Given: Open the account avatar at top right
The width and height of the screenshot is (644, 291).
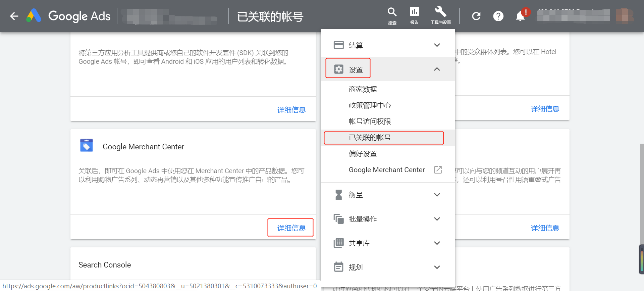Looking at the screenshot, I should (x=624, y=16).
